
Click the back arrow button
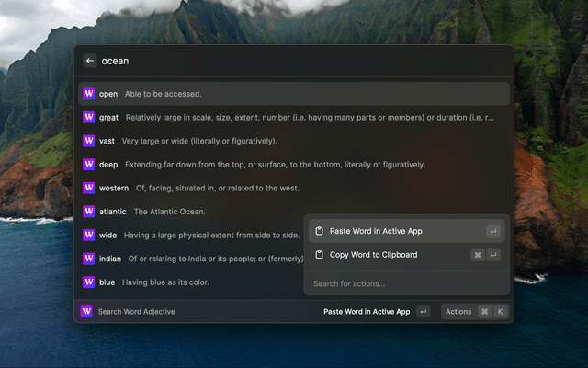pyautogui.click(x=90, y=61)
